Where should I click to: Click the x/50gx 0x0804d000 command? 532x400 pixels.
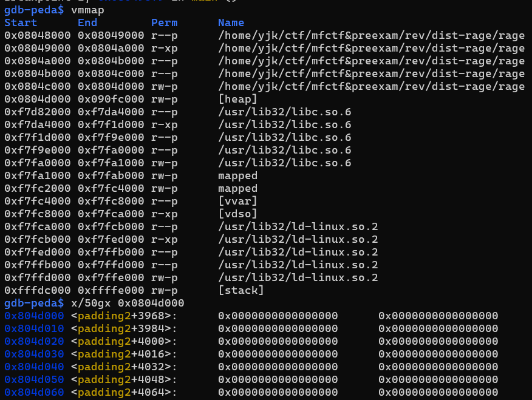point(128,303)
